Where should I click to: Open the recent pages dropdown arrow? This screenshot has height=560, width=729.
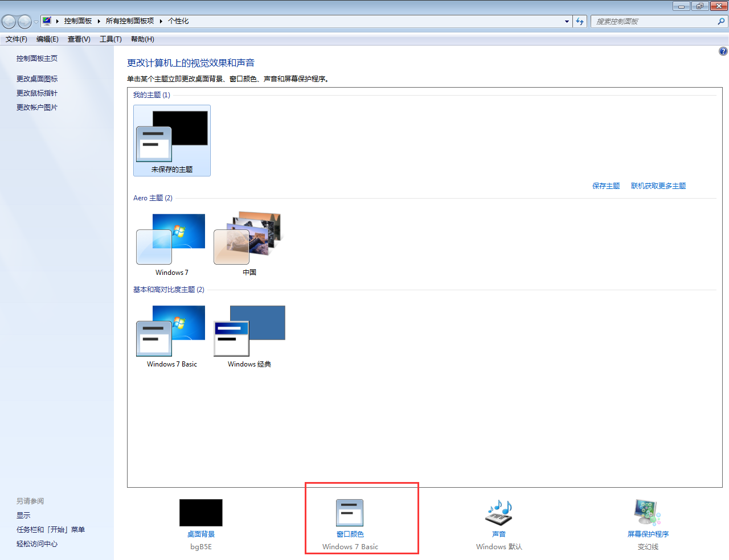point(36,22)
